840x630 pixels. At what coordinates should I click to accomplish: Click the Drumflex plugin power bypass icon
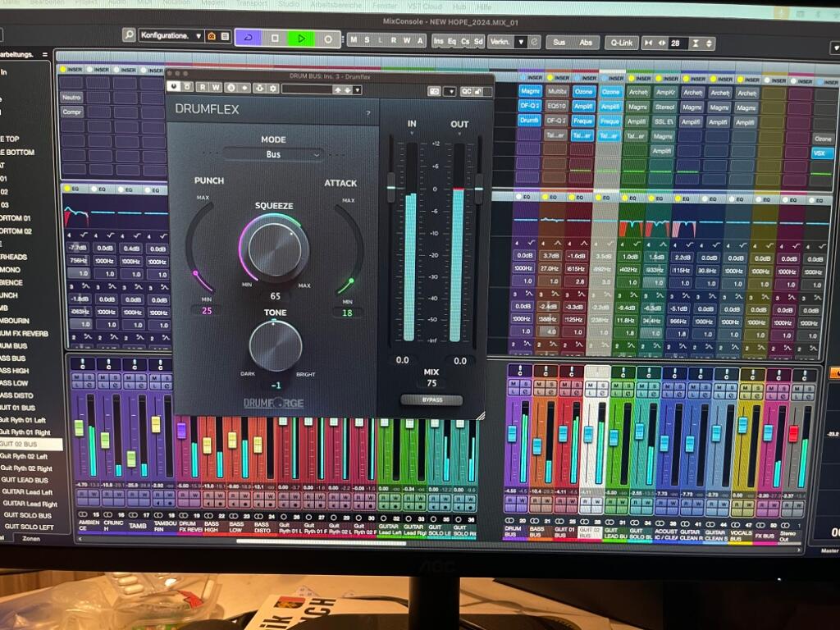click(174, 86)
